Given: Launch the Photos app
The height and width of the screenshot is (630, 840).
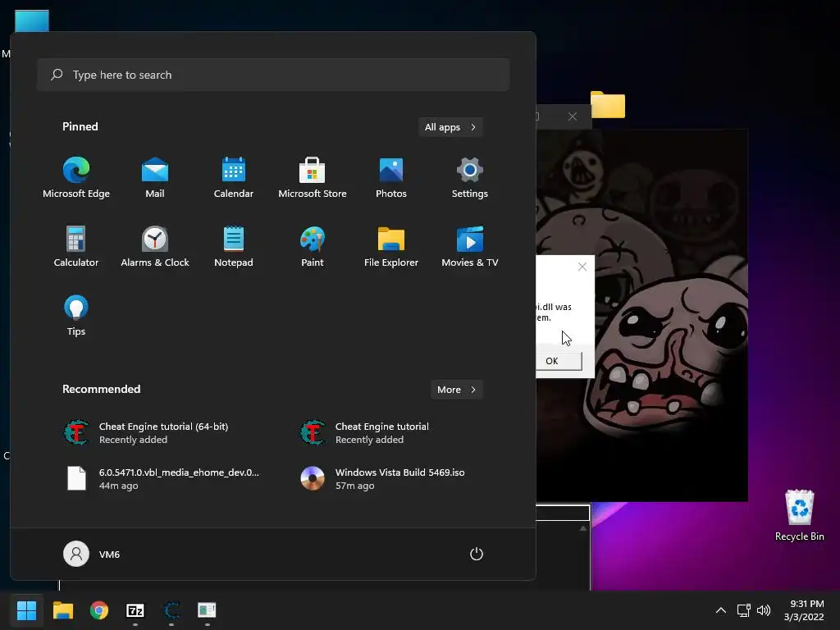Looking at the screenshot, I should coord(391,178).
